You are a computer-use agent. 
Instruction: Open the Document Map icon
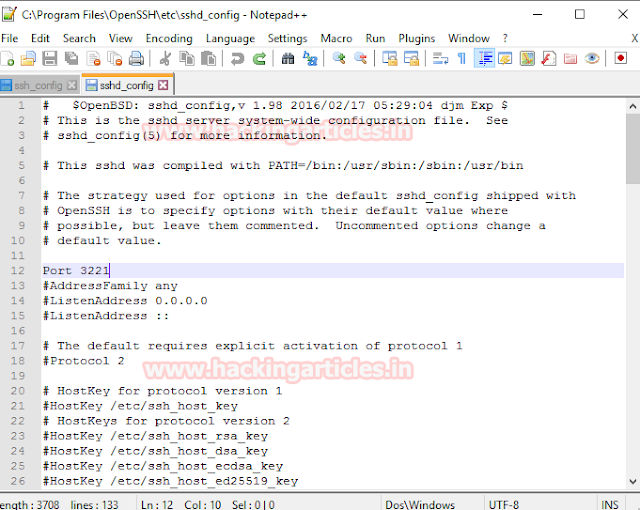point(527,59)
